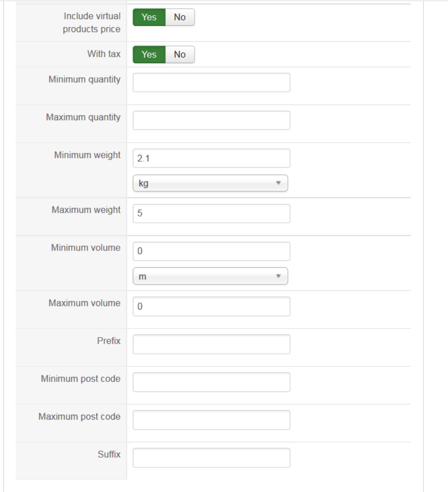The image size is (448, 492).
Task: Click into the Prefix text field
Action: (211, 344)
